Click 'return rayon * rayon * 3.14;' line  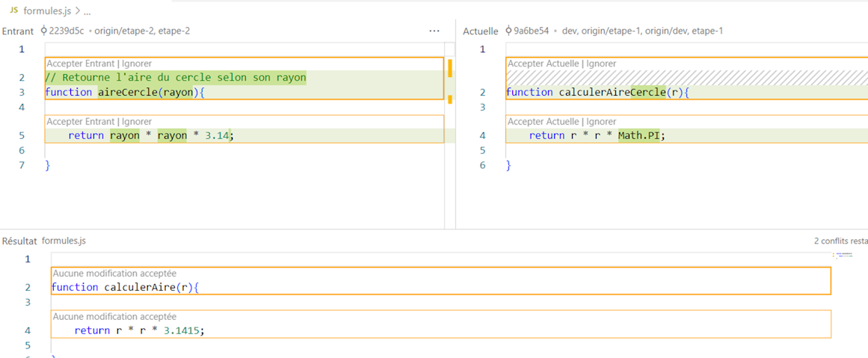[x=151, y=135]
